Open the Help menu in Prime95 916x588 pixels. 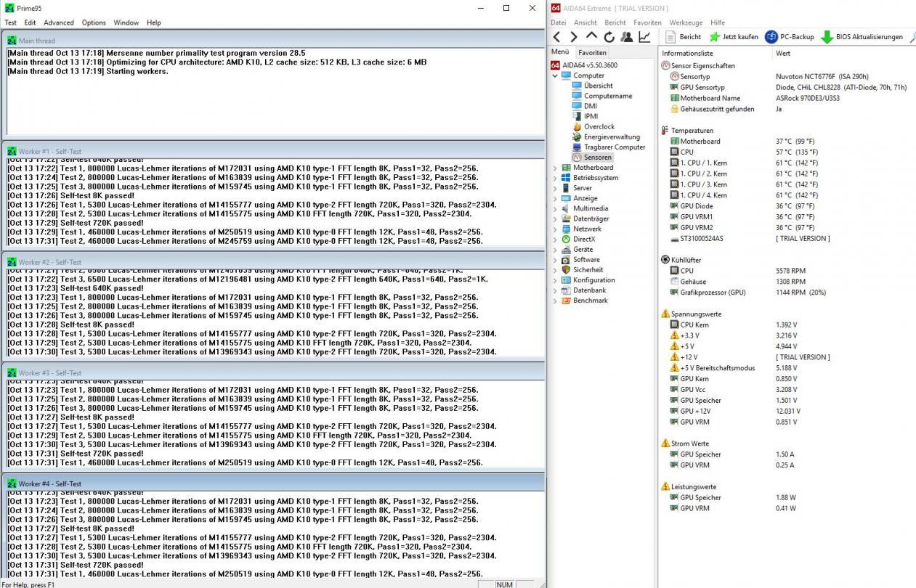pos(154,23)
